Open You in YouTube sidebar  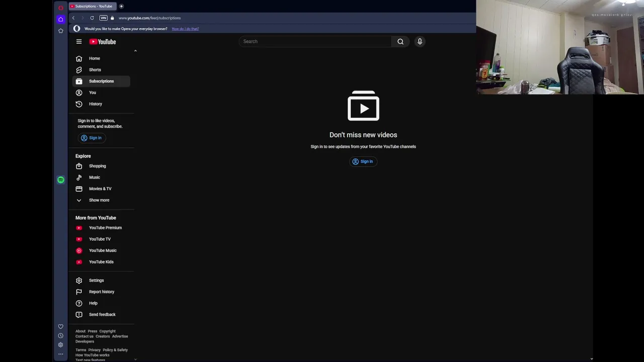pos(101,93)
